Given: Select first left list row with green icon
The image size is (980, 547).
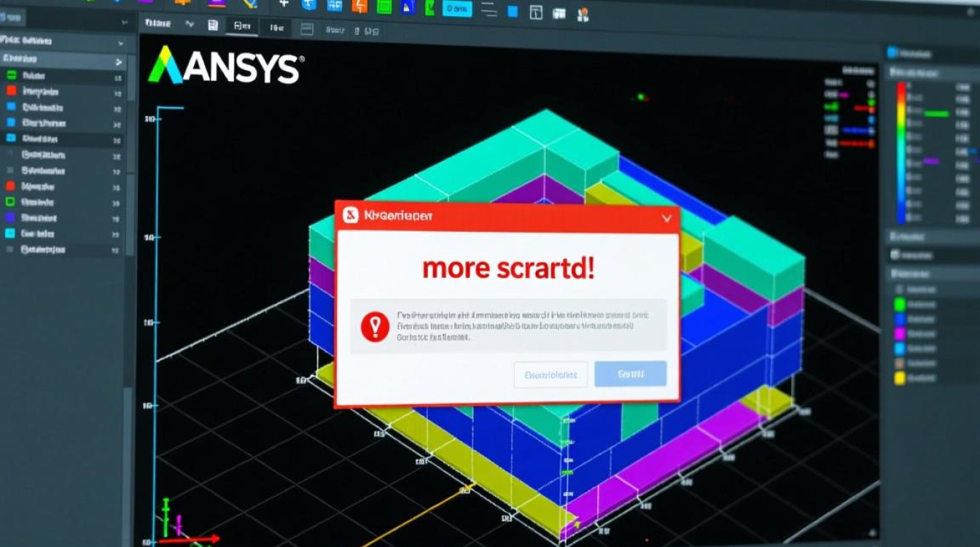Looking at the screenshot, I should [x=62, y=75].
